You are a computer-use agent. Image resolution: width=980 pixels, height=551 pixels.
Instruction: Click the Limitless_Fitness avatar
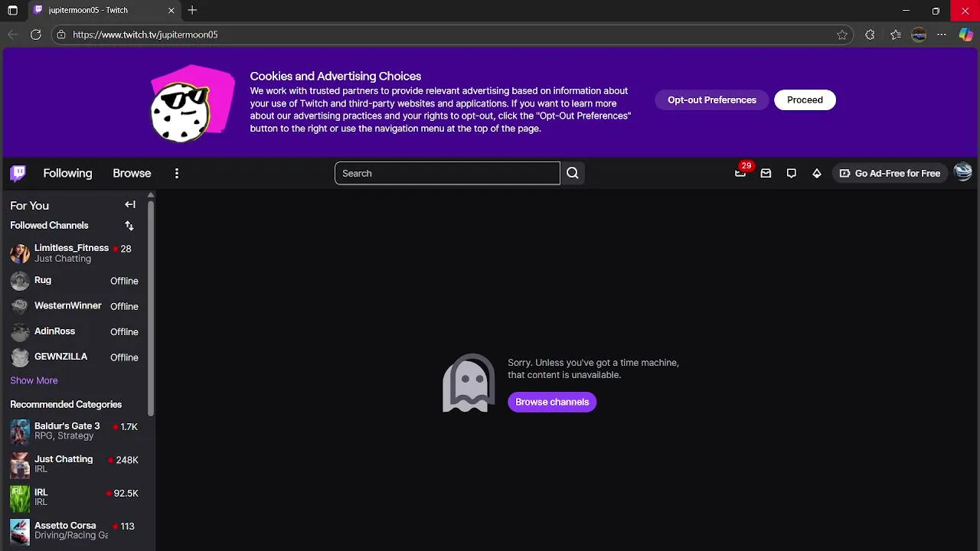pyautogui.click(x=20, y=253)
